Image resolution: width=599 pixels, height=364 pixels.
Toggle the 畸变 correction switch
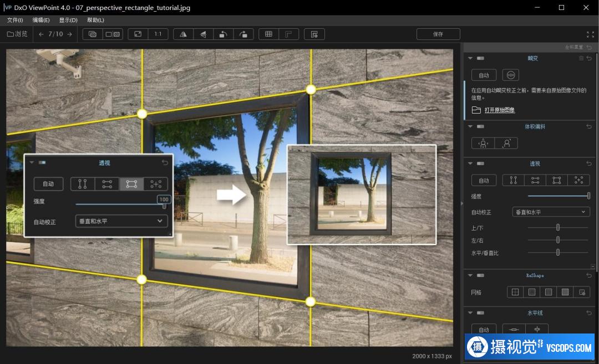(480, 58)
